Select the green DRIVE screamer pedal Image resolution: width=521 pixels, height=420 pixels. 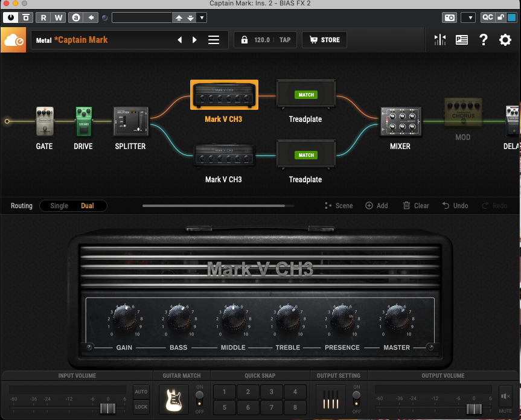point(84,121)
